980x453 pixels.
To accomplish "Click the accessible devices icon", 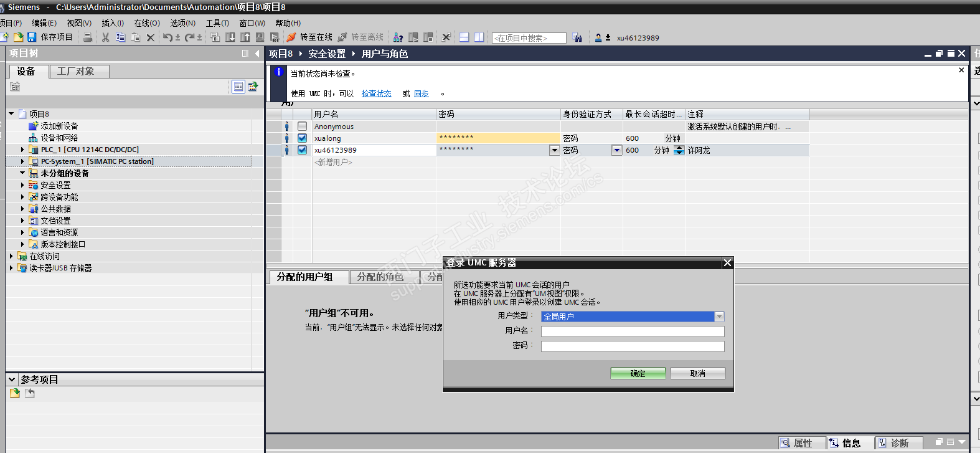I will (398, 37).
